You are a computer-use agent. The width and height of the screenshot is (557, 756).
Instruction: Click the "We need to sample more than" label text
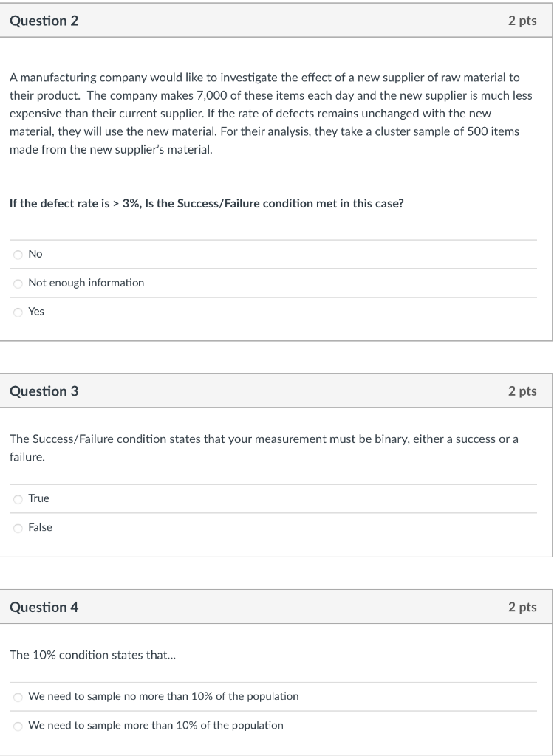[x=156, y=726]
